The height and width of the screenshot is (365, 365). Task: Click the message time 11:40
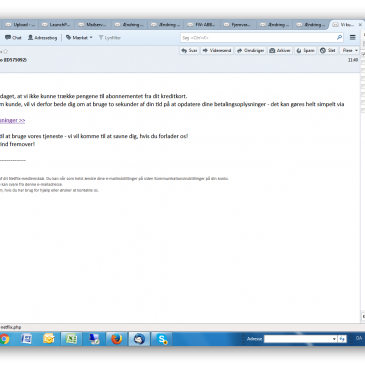pos(353,60)
